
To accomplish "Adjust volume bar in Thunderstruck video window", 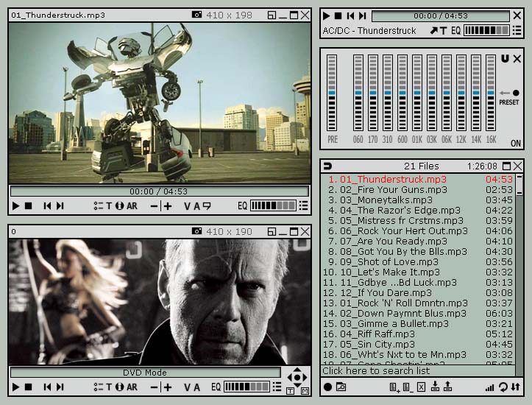I will pyautogui.click(x=273, y=205).
